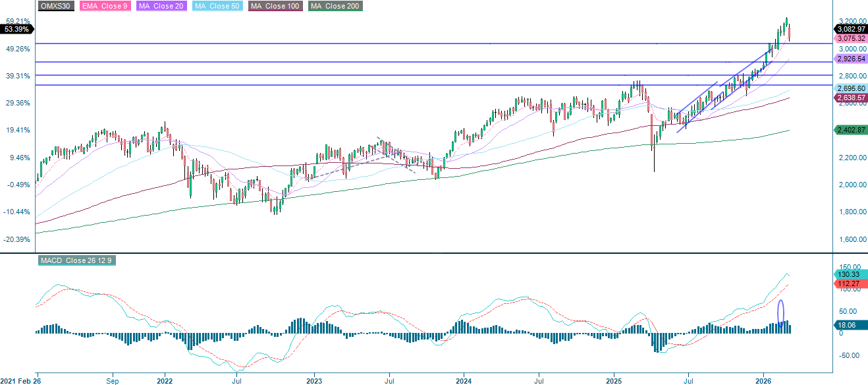Select the 2,638.57 maroon price label
868x385 pixels.
coord(850,97)
